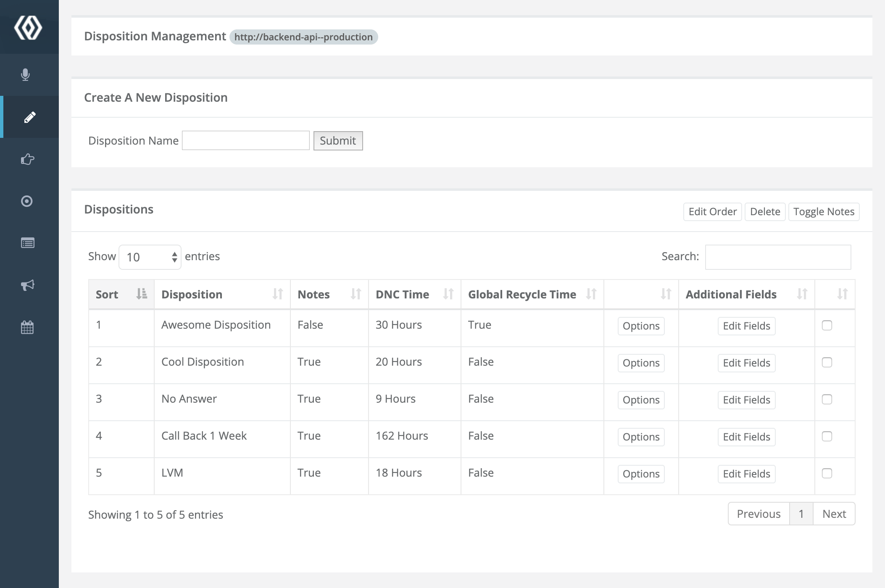Open Options for Cool Disposition

click(x=641, y=363)
